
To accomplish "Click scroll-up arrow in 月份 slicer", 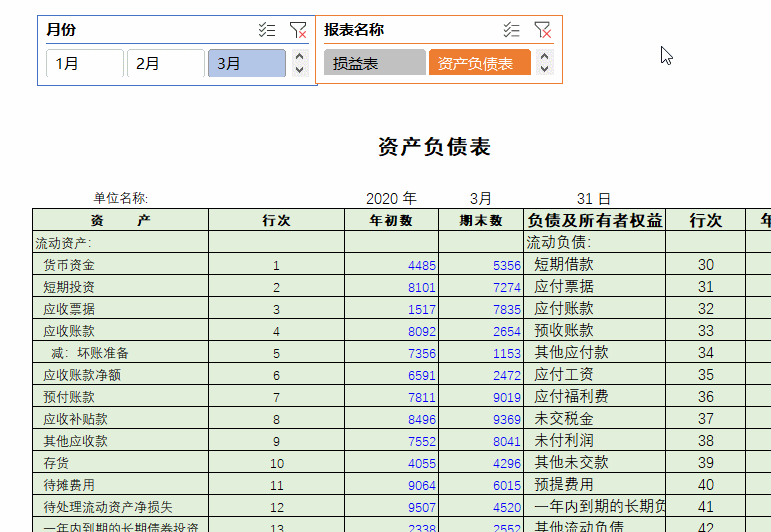I will (x=299, y=56).
